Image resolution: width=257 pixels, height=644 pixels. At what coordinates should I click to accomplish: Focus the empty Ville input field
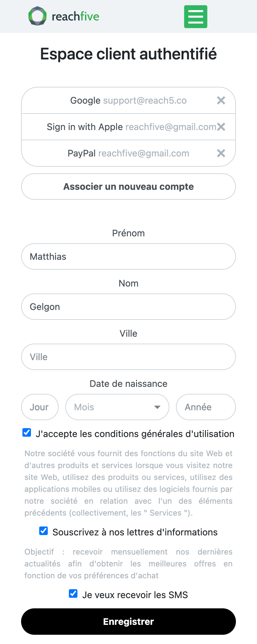click(x=128, y=357)
